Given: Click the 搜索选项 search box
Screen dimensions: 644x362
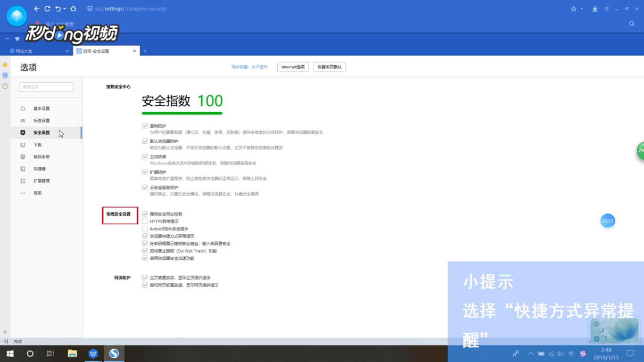Looking at the screenshot, I should 46,87.
